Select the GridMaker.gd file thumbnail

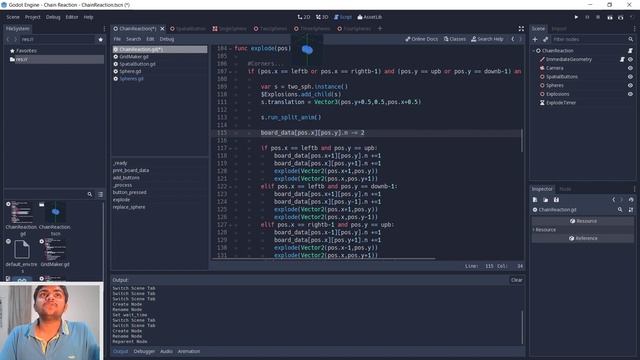[55, 253]
